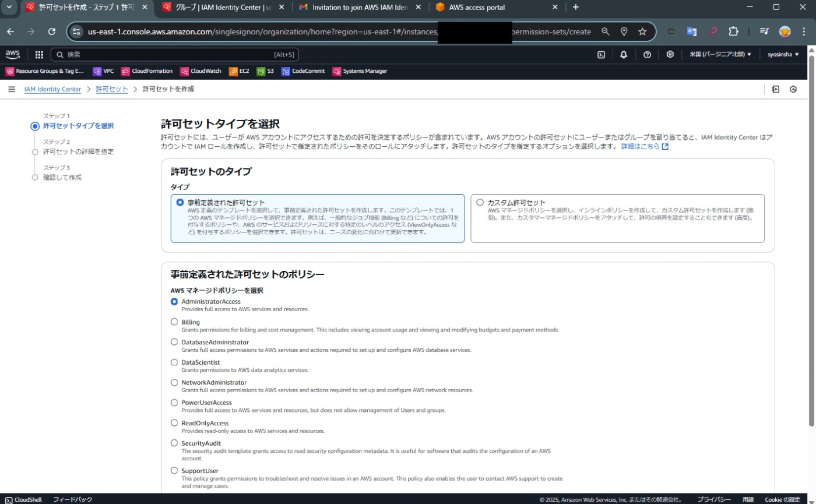Bookmark this page with the star icon

(x=642, y=31)
